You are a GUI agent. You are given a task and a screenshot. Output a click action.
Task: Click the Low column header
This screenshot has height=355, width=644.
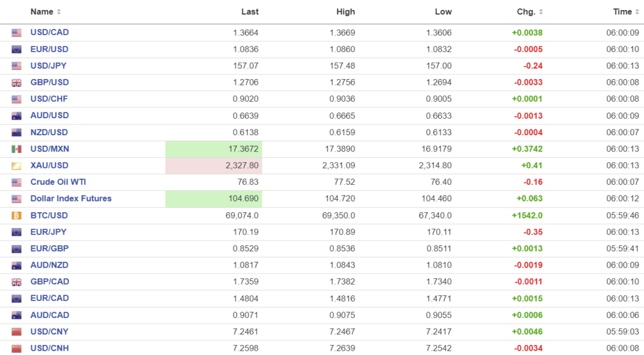pyautogui.click(x=443, y=12)
